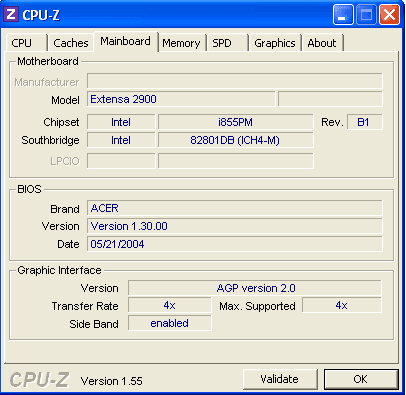Click the Southbridge value 82801DB (ICH4-M)

236,140
